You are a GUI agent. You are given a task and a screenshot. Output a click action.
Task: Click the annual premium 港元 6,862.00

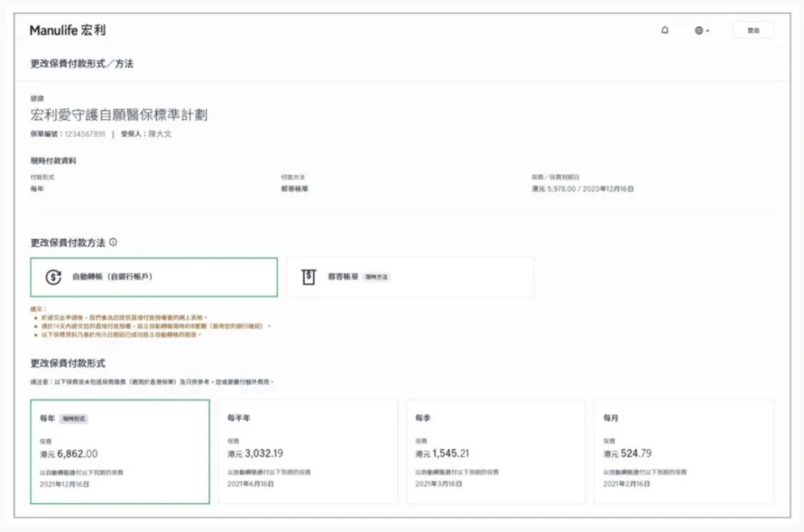[68, 454]
